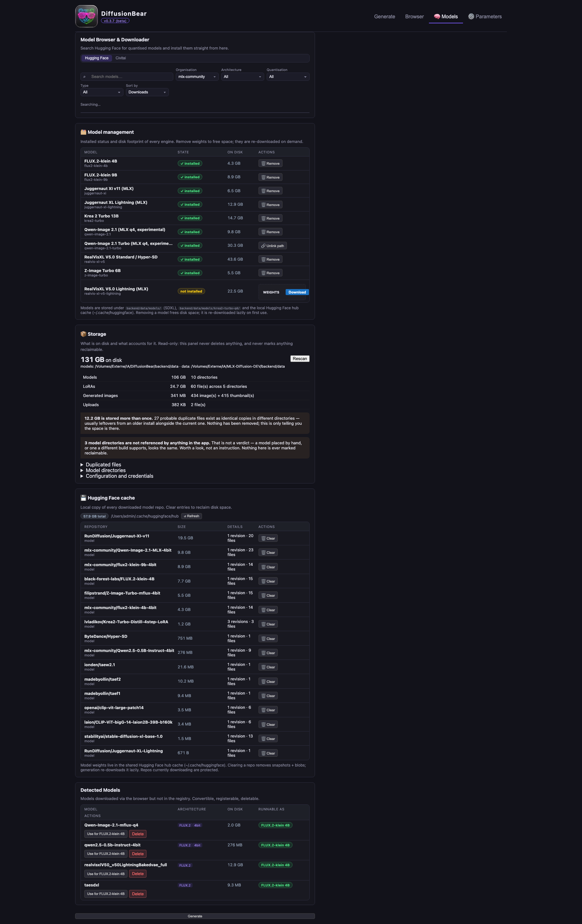Expand Configuration and credentials section

pyautogui.click(x=117, y=476)
